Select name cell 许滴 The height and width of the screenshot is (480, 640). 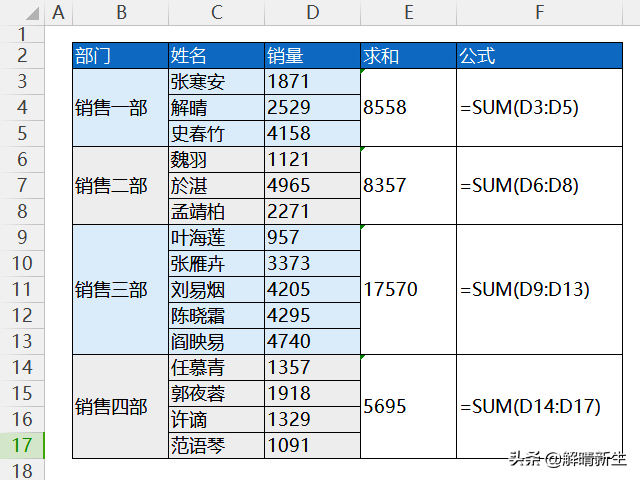click(217, 419)
